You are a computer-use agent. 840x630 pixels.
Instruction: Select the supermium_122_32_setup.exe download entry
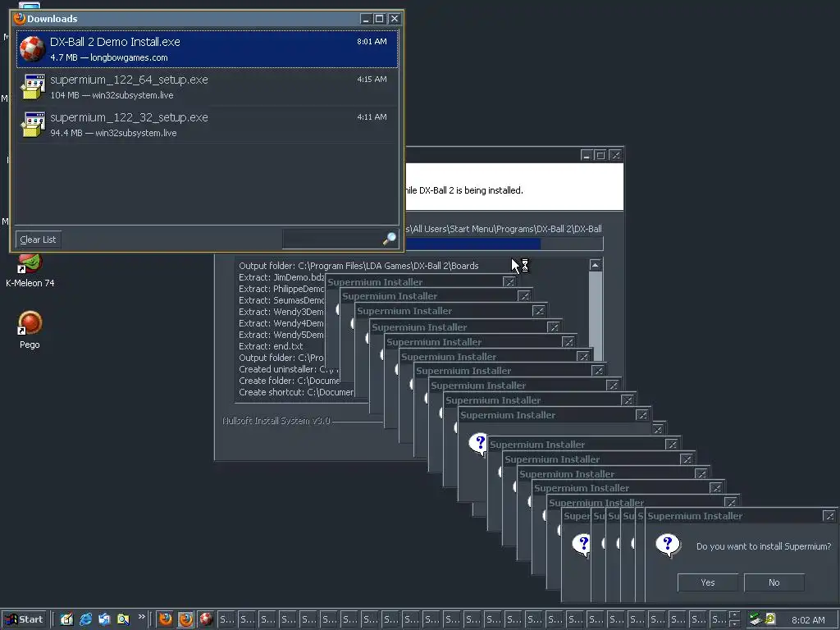207,125
